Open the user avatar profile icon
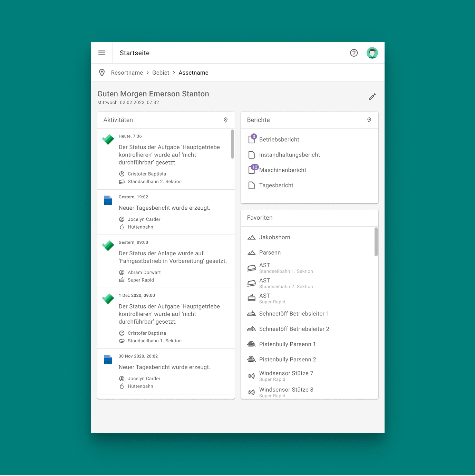475x476 pixels. tap(372, 53)
